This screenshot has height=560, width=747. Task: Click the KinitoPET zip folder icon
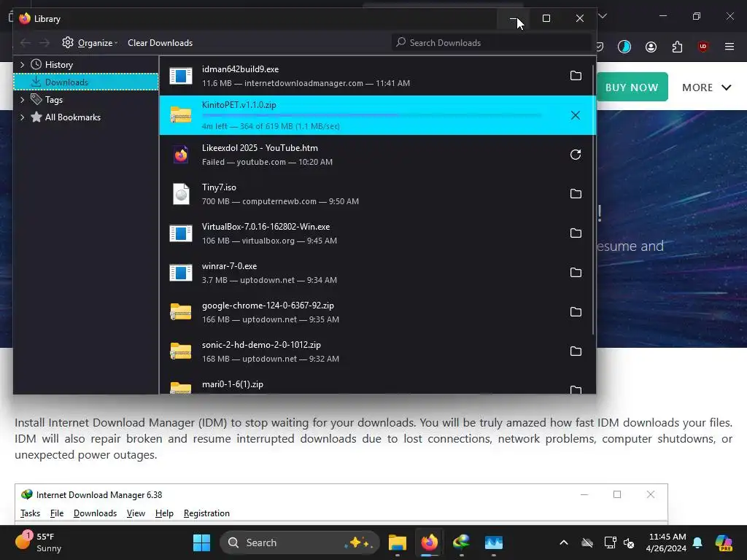tap(181, 115)
